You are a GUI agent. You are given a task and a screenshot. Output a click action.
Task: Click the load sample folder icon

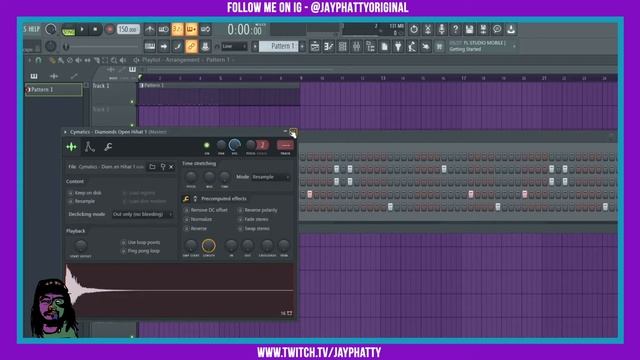(152, 167)
